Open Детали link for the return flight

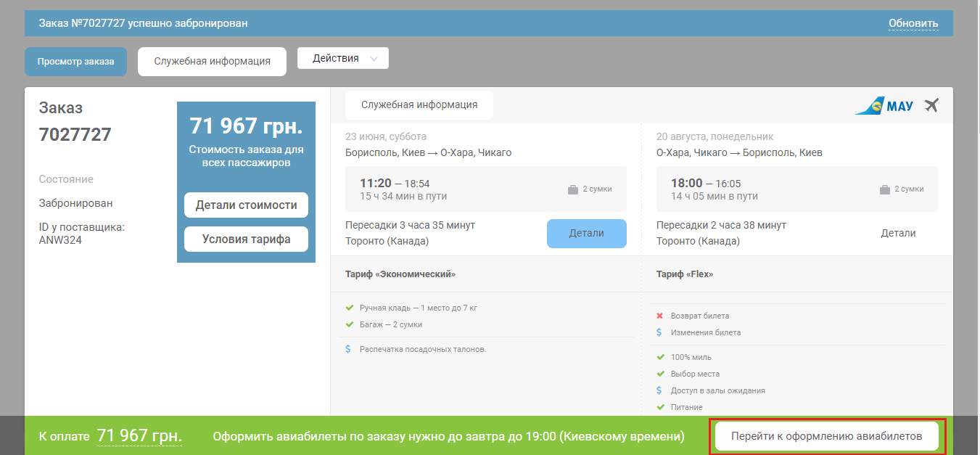click(898, 234)
